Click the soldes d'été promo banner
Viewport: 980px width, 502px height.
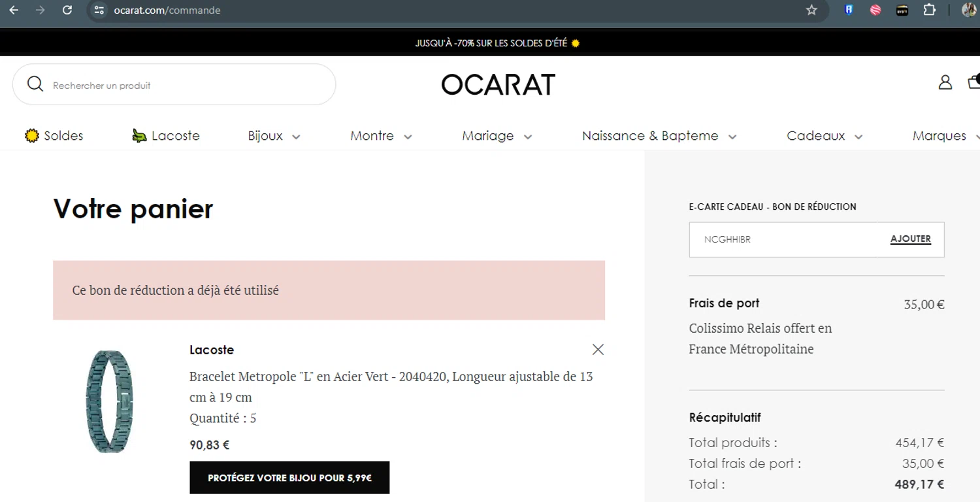(x=498, y=43)
